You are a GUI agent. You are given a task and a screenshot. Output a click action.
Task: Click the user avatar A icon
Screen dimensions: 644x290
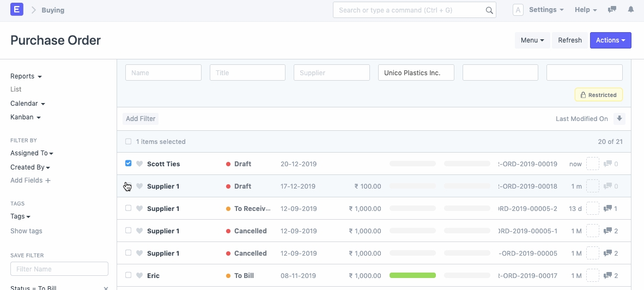click(x=518, y=10)
